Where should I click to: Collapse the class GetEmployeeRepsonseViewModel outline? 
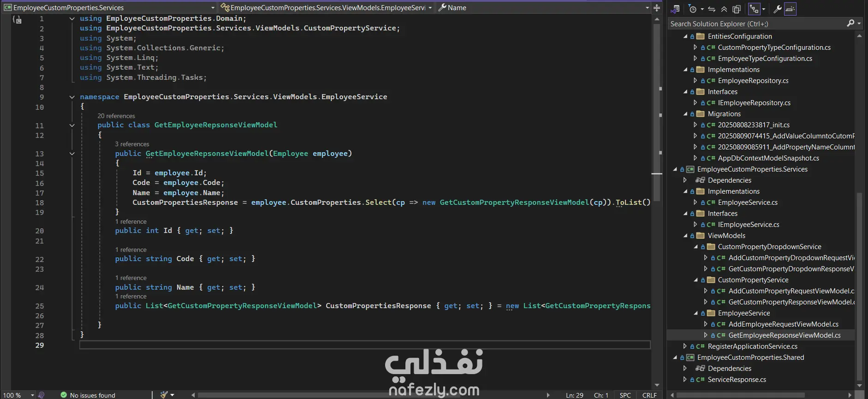72,125
